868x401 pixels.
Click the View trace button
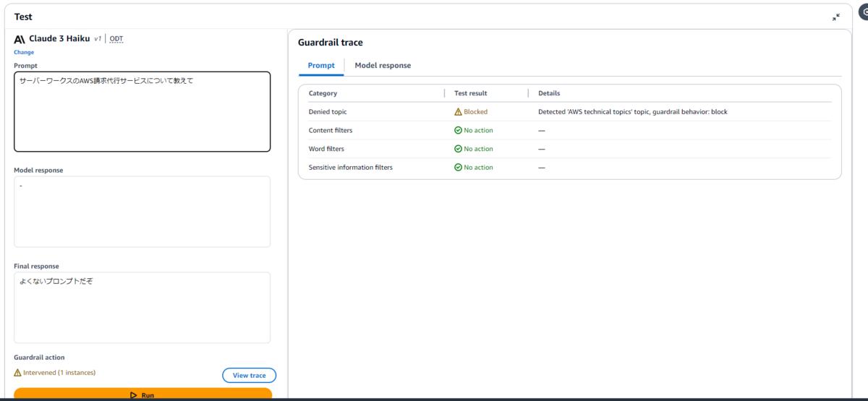249,375
